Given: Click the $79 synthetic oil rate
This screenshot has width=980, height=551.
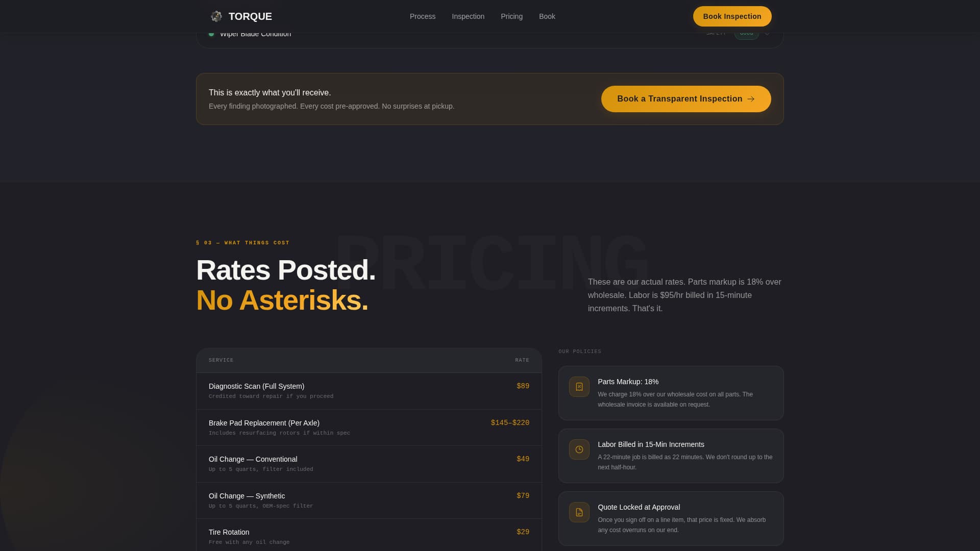Looking at the screenshot, I should tap(523, 496).
